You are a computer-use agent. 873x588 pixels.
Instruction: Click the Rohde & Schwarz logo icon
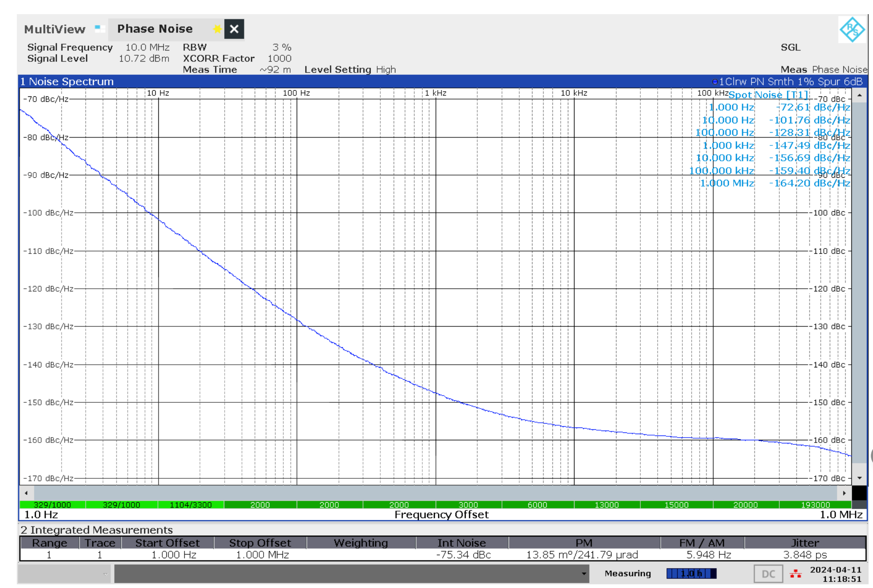point(852,30)
